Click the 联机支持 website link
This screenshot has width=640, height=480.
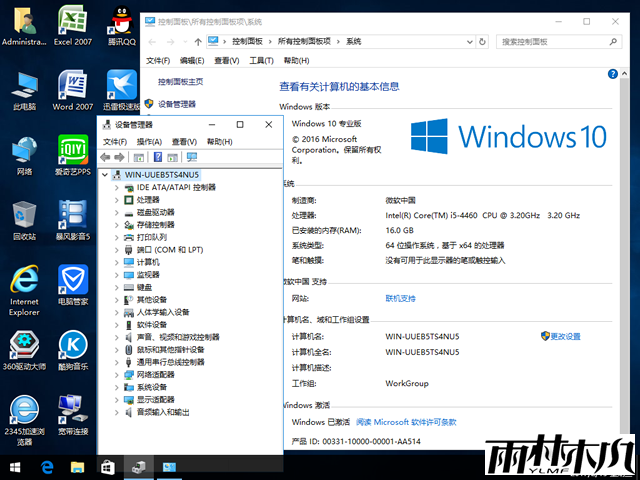400,298
